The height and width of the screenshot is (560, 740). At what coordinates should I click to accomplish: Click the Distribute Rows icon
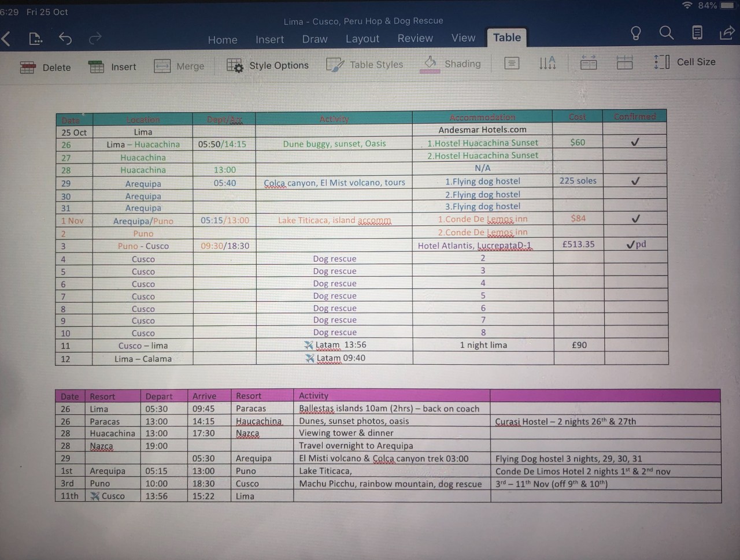(625, 64)
